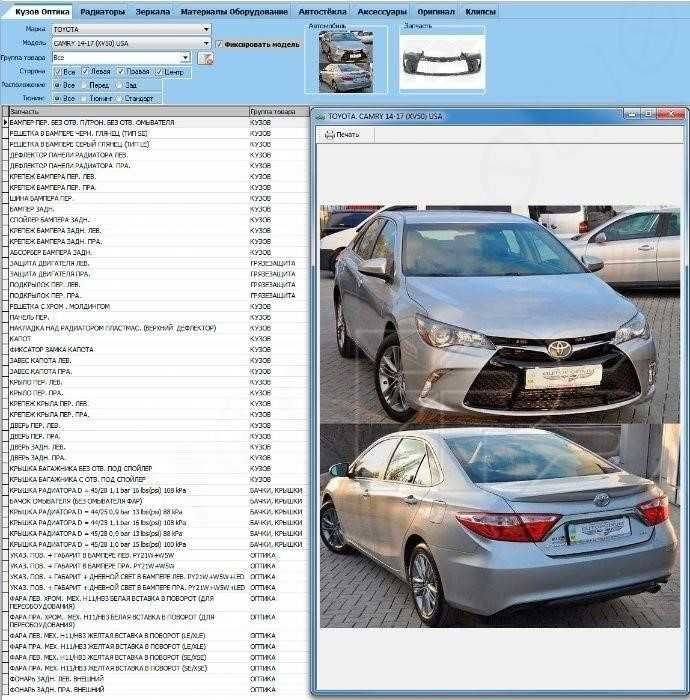Click the Автомобиль car thumbnail
The width and height of the screenshot is (690, 700).
coord(346,62)
